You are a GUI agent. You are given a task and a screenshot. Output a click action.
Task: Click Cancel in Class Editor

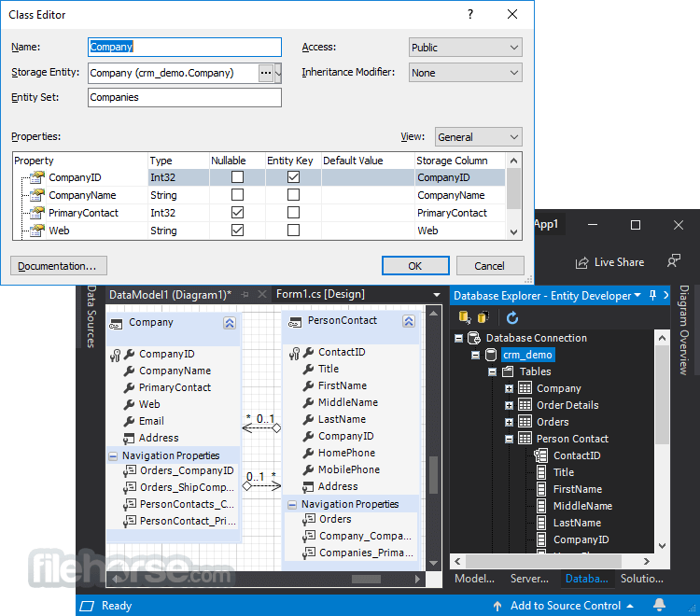[x=490, y=266]
